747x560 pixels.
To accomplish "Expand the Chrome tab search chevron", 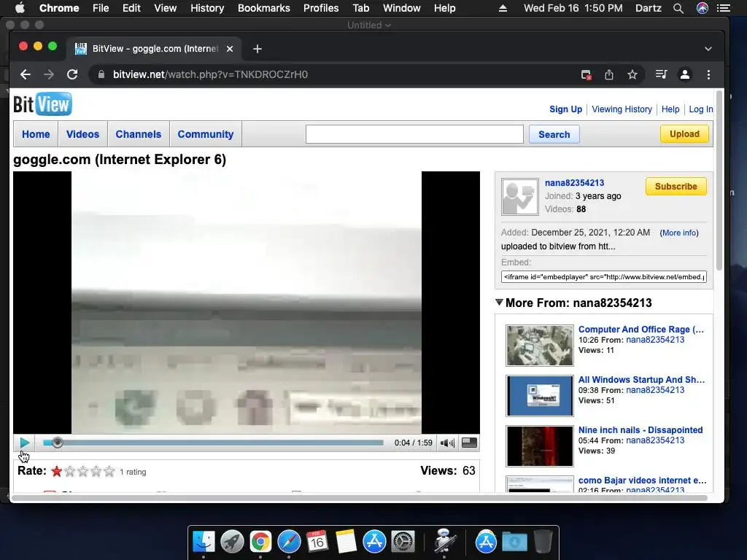I will (x=708, y=49).
